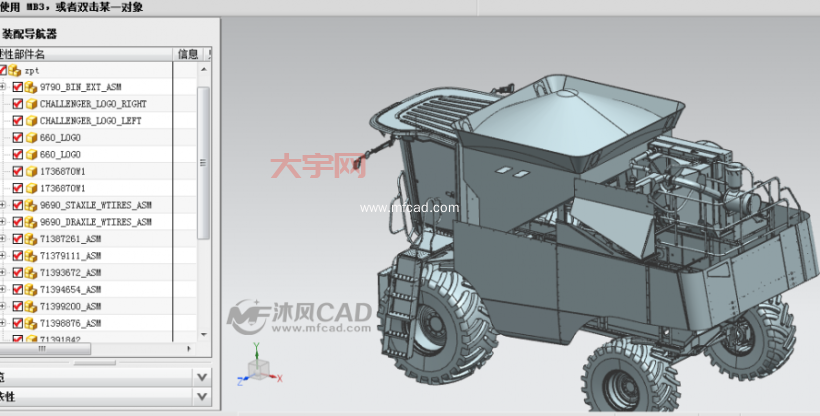
Task: Click the horizontal scrollbar thumb
Action: click(44, 348)
